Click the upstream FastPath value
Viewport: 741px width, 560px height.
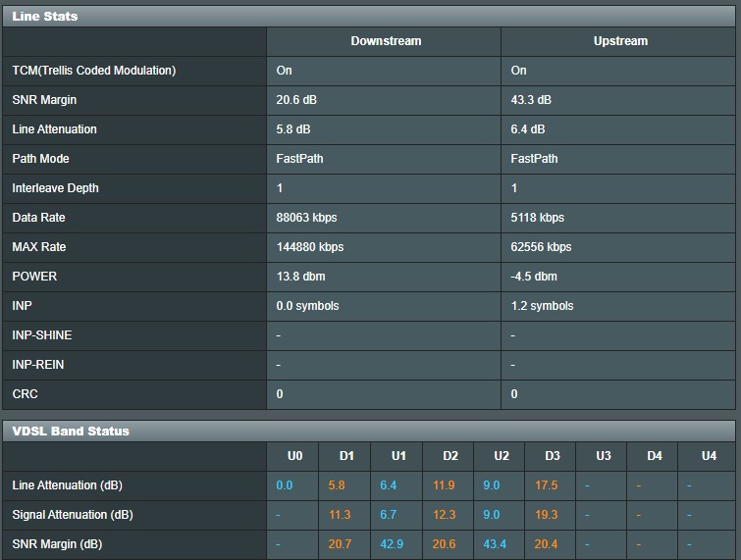[x=534, y=159]
